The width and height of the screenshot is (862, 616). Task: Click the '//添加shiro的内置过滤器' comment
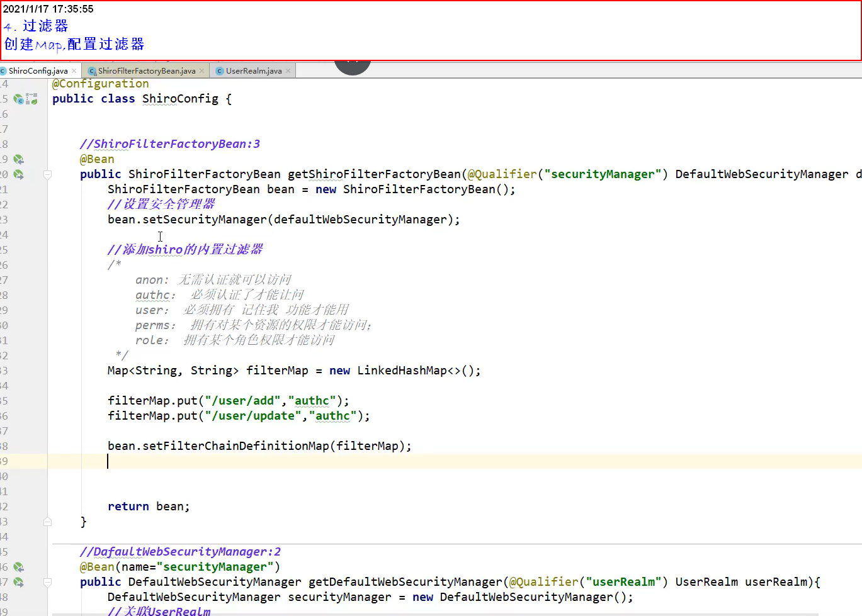[185, 250]
